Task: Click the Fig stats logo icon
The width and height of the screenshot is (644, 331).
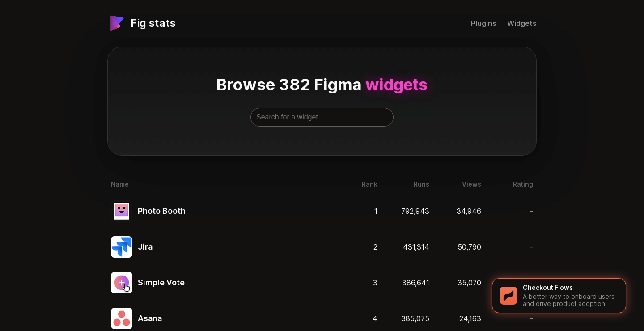Action: click(x=116, y=23)
